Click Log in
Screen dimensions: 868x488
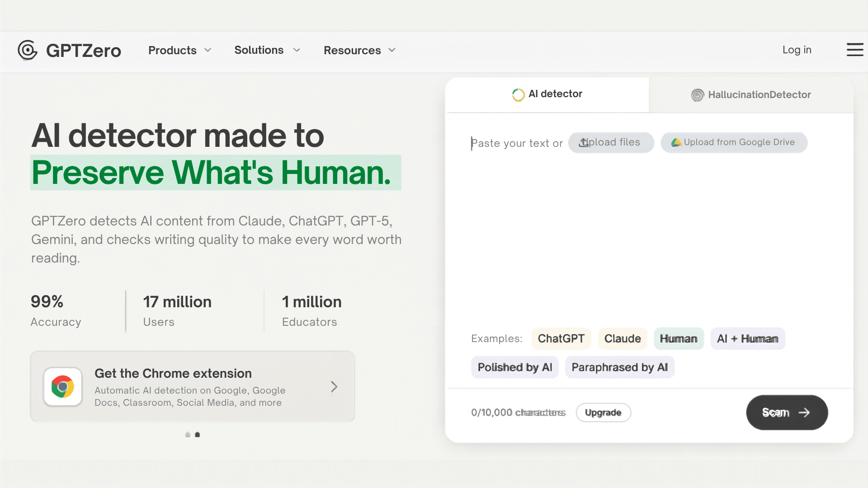[x=797, y=50]
